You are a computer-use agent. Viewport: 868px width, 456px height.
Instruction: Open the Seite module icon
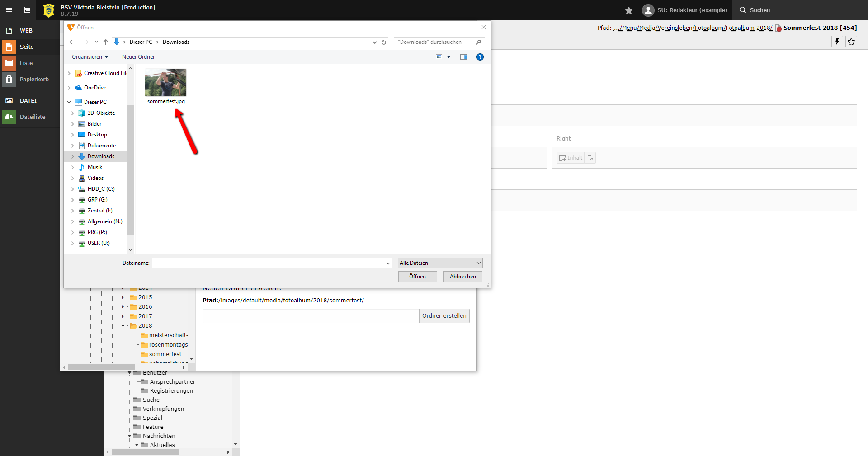(x=9, y=47)
